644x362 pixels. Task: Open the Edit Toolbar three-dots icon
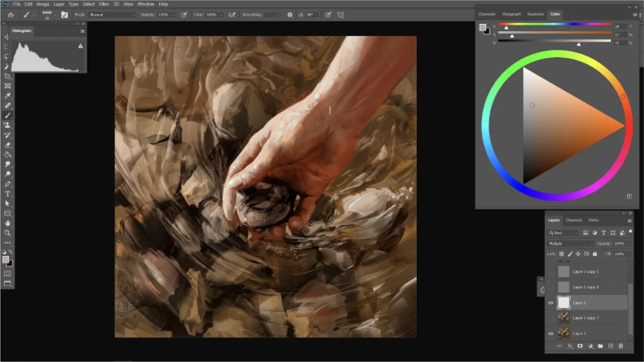[7, 243]
